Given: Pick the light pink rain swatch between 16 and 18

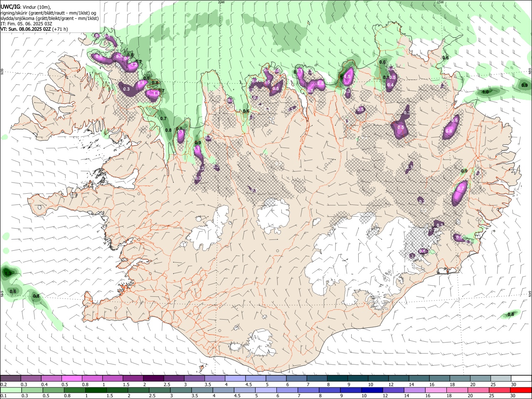Looking at the screenshot, I should pos(435,390).
